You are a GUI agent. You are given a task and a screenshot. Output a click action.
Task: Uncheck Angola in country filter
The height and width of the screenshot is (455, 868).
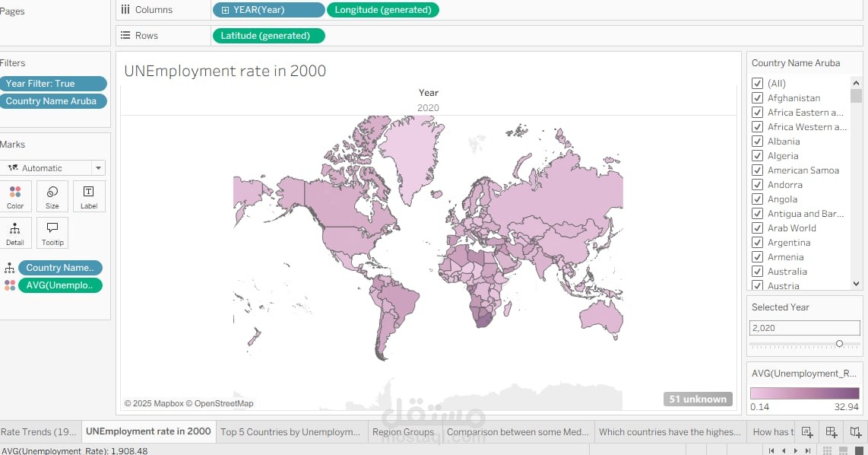[757, 199]
